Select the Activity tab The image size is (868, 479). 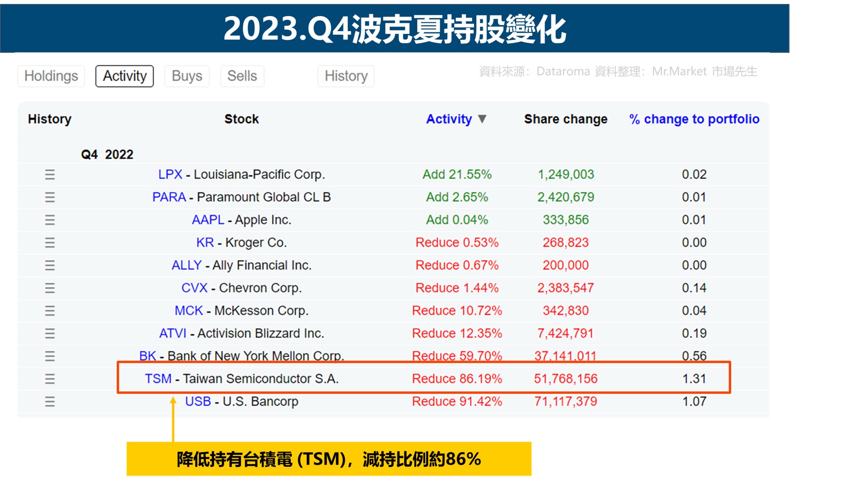(125, 76)
